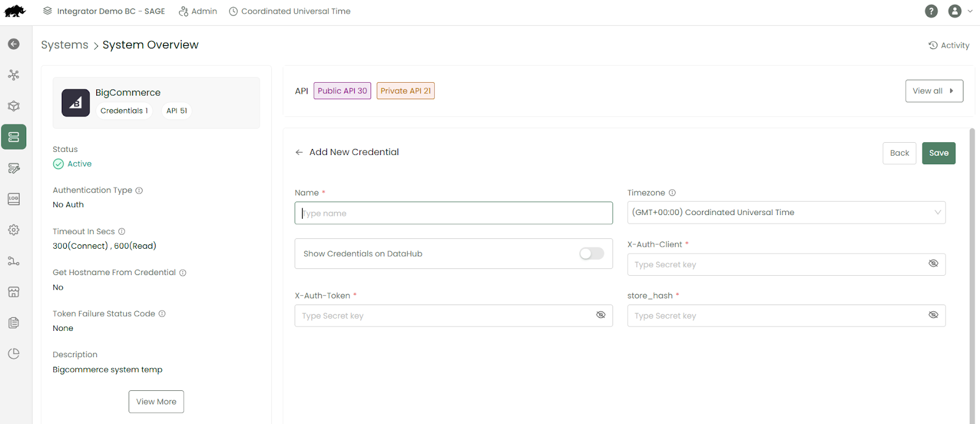
Task: Open the pie chart reports sidebar icon
Action: 13,354
